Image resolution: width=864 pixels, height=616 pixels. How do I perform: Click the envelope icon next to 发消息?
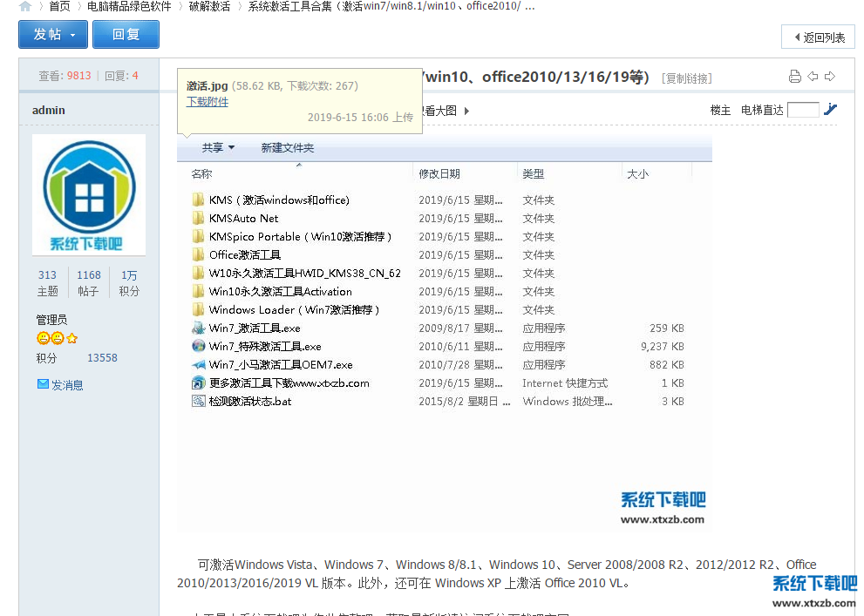pos(43,384)
